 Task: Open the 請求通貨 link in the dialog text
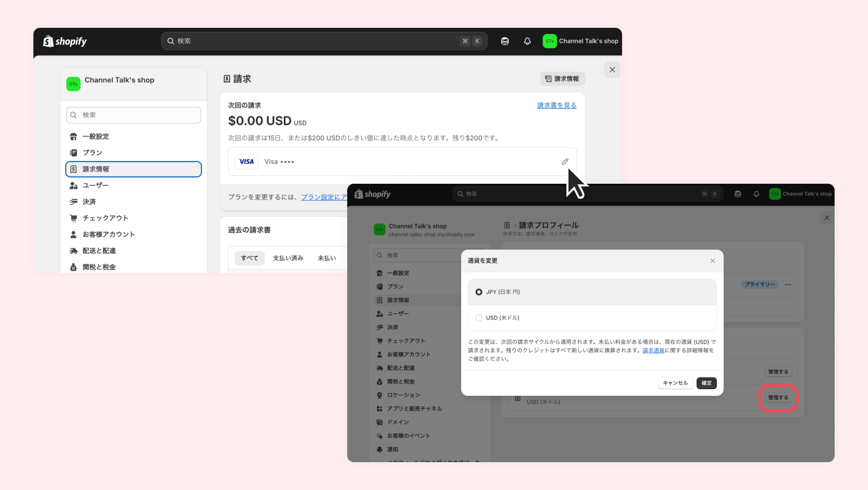click(x=653, y=350)
